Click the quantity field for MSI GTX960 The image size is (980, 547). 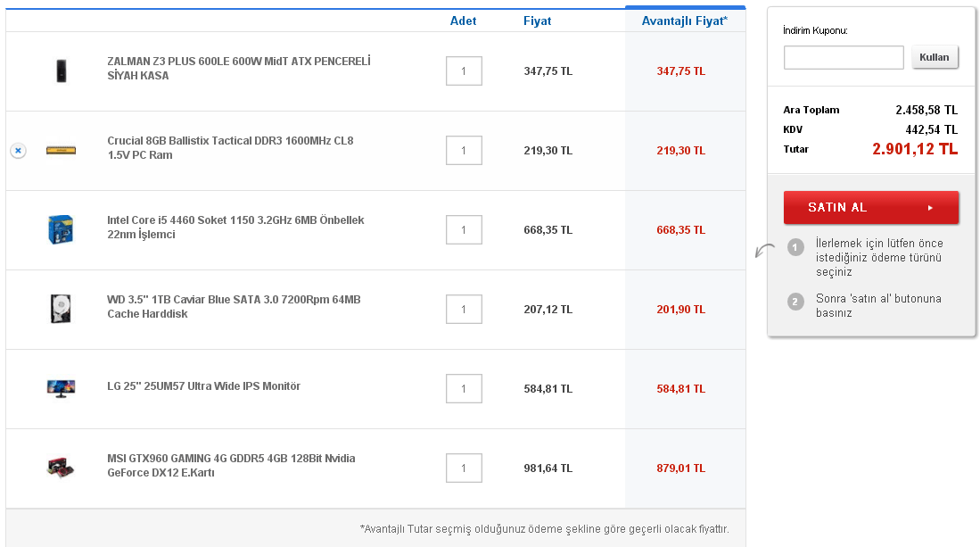click(x=464, y=468)
